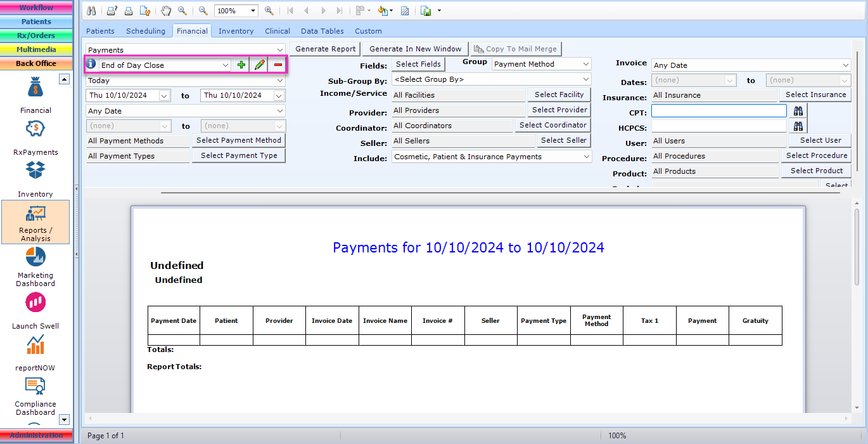This screenshot has width=868, height=444.
Task: Select the hand pan tool in the toolbar
Action: pyautogui.click(x=165, y=10)
